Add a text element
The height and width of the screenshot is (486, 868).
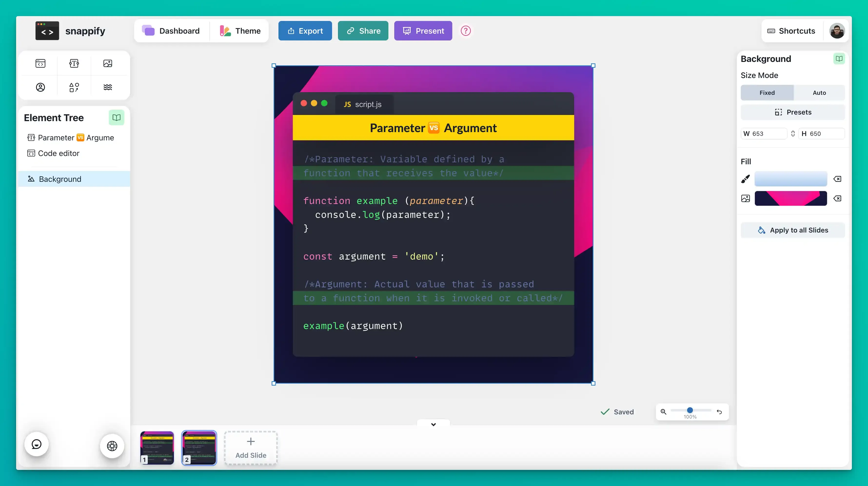click(74, 63)
